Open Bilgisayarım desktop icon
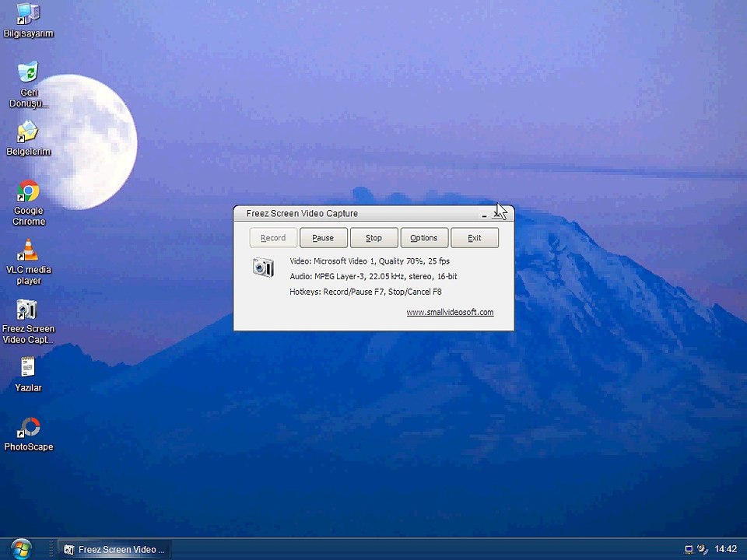Image resolution: width=747 pixels, height=560 pixels. pyautogui.click(x=28, y=20)
